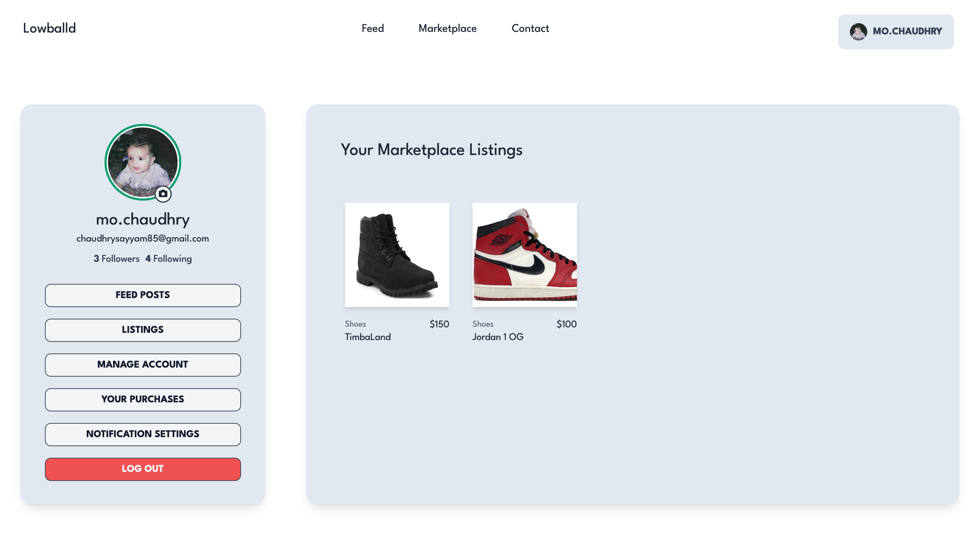This screenshot has height=549, width=980.
Task: Click the large profile photo
Action: click(142, 161)
